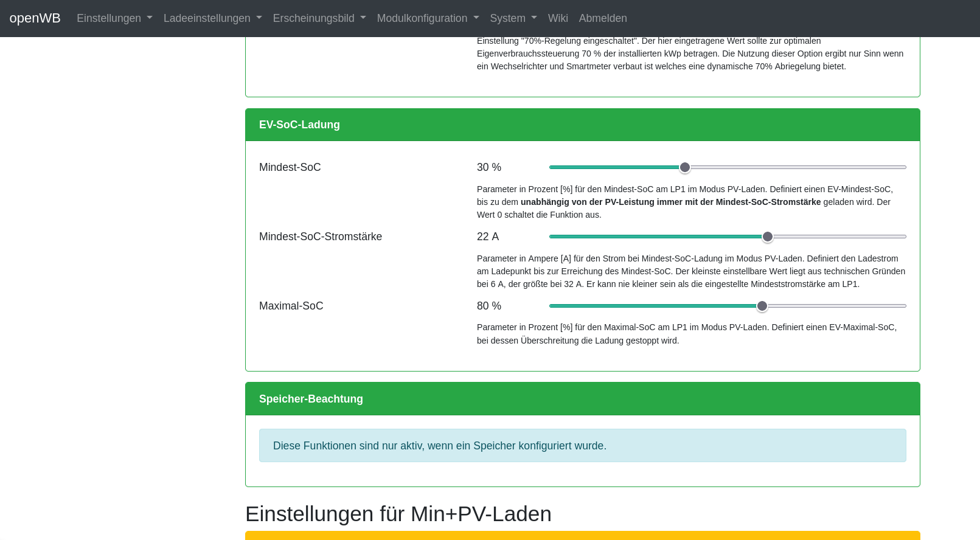Expand the Einstellungen dropdown menu
The image size is (980, 540).
coord(114,18)
